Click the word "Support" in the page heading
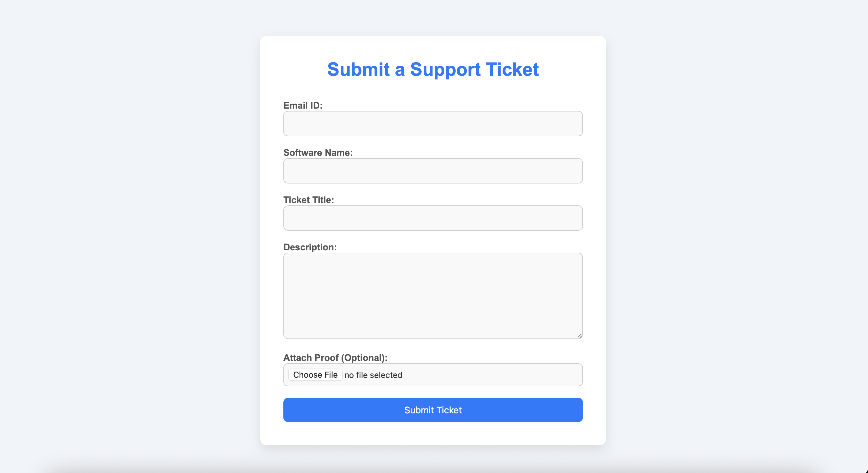Viewport: 868px width, 473px height. (445, 69)
